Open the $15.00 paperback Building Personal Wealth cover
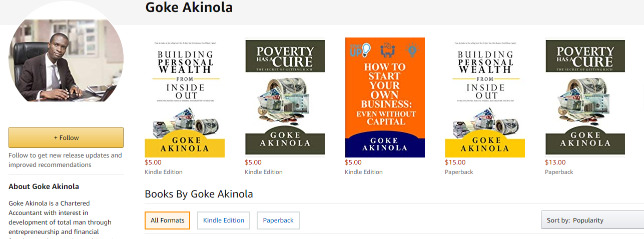The height and width of the screenshot is (239, 644). point(485,97)
